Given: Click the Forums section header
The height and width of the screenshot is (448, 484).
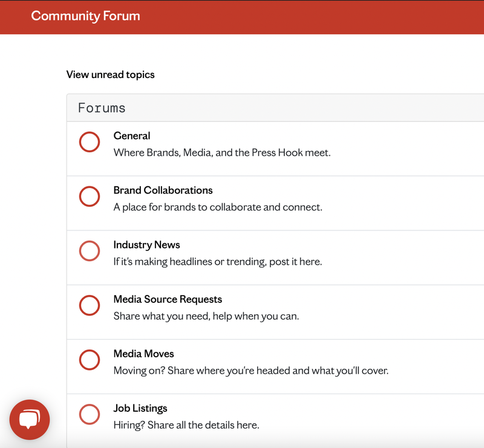Looking at the screenshot, I should 102,108.
